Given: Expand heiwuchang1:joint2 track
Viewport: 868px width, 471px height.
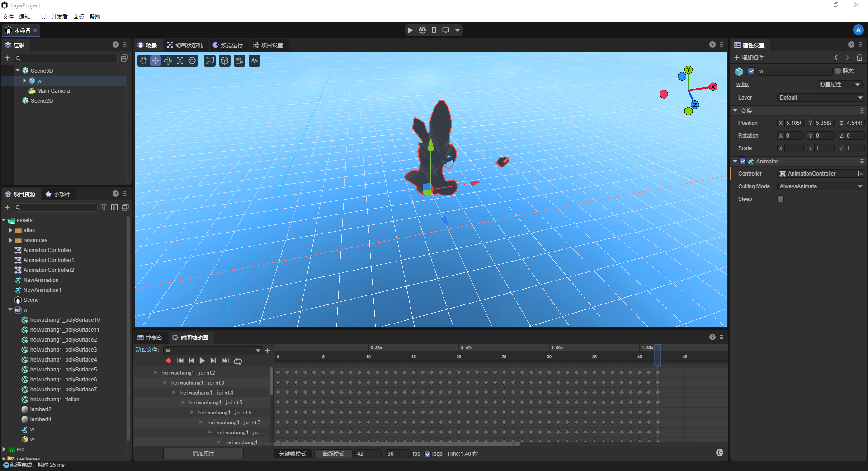Looking at the screenshot, I should [x=156, y=373].
